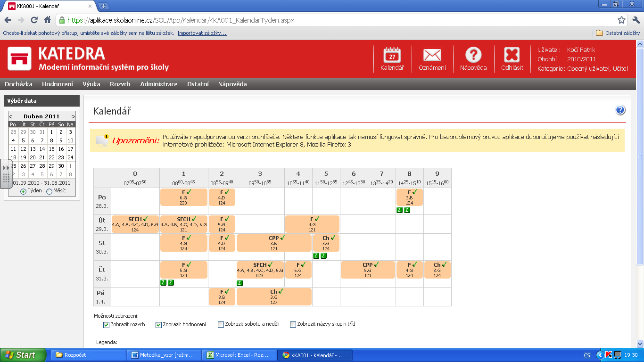The image size is (644, 362).
Task: Open Monday F 6.G lesson in room 220
Action: point(184,197)
